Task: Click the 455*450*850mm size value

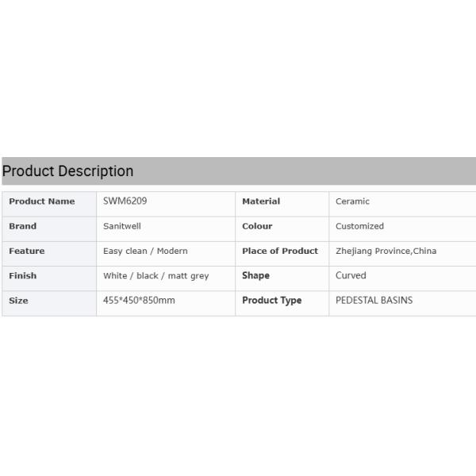Action: [x=139, y=301]
